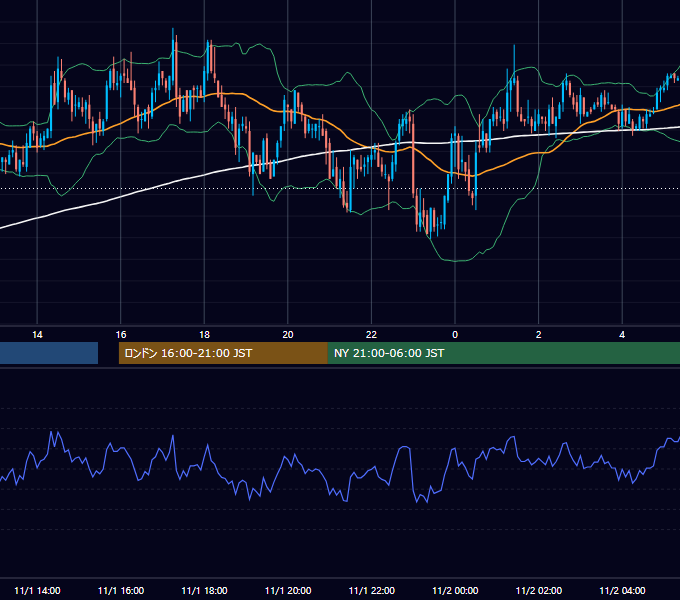Image resolution: width=680 pixels, height=600 pixels.
Task: Click the hour label 4 on time axis
Action: coord(622,335)
